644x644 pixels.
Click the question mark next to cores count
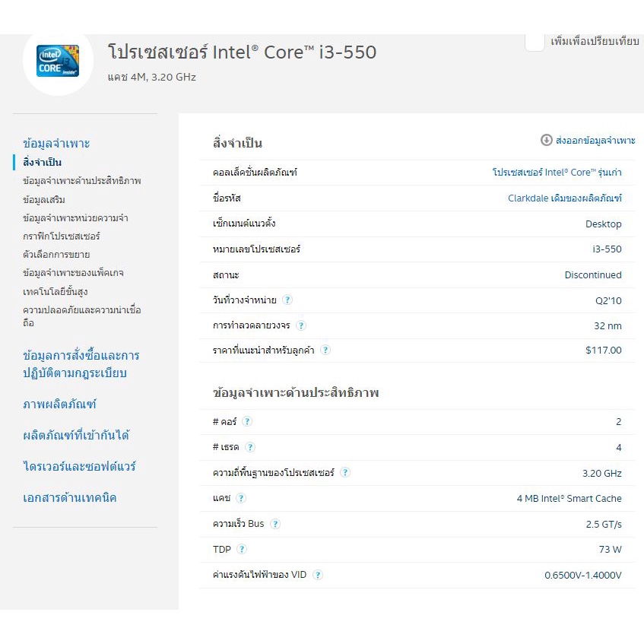(247, 422)
